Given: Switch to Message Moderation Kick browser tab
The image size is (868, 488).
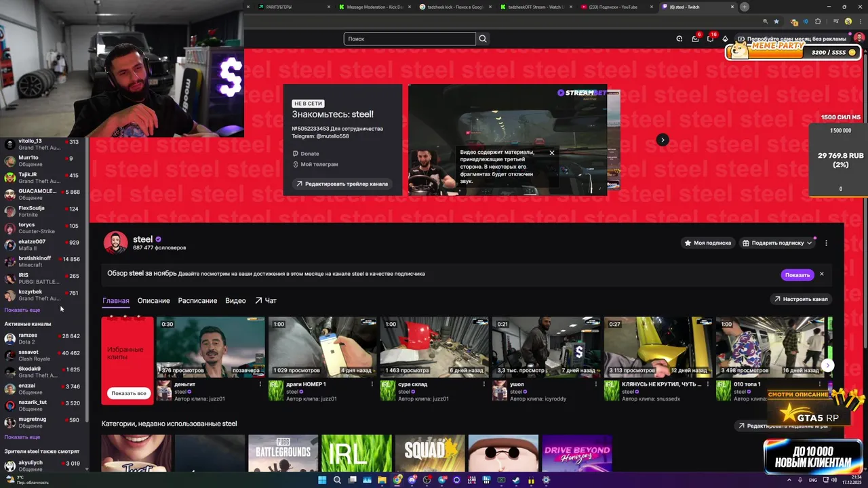Looking at the screenshot, I should click(374, 7).
